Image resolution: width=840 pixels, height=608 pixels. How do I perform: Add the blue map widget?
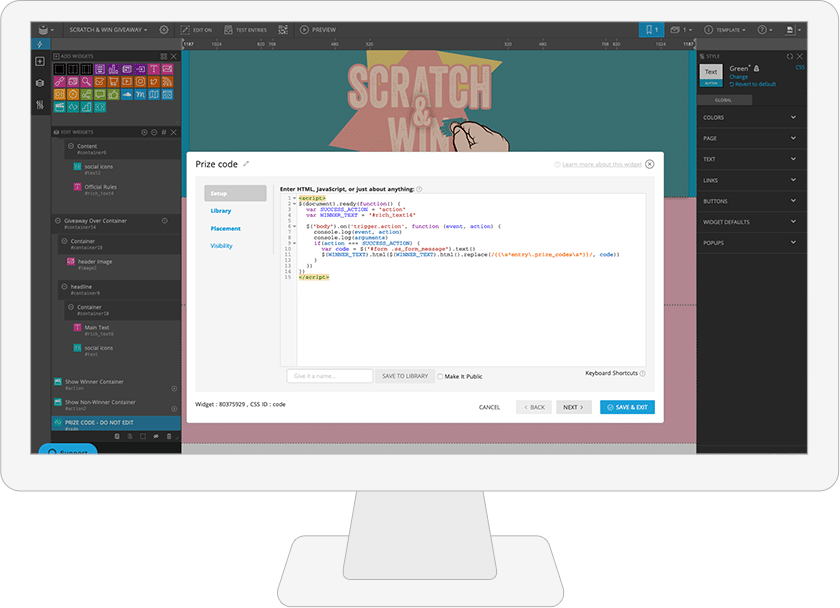154,95
